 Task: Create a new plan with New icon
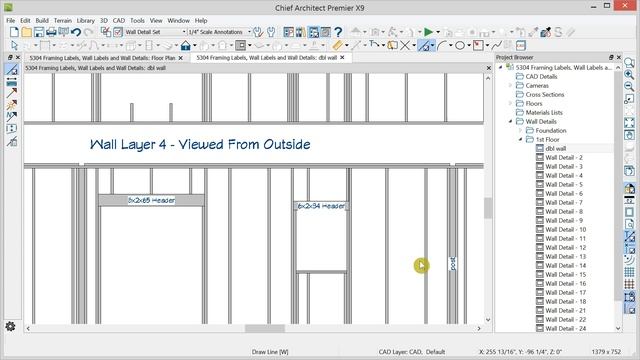point(14,32)
